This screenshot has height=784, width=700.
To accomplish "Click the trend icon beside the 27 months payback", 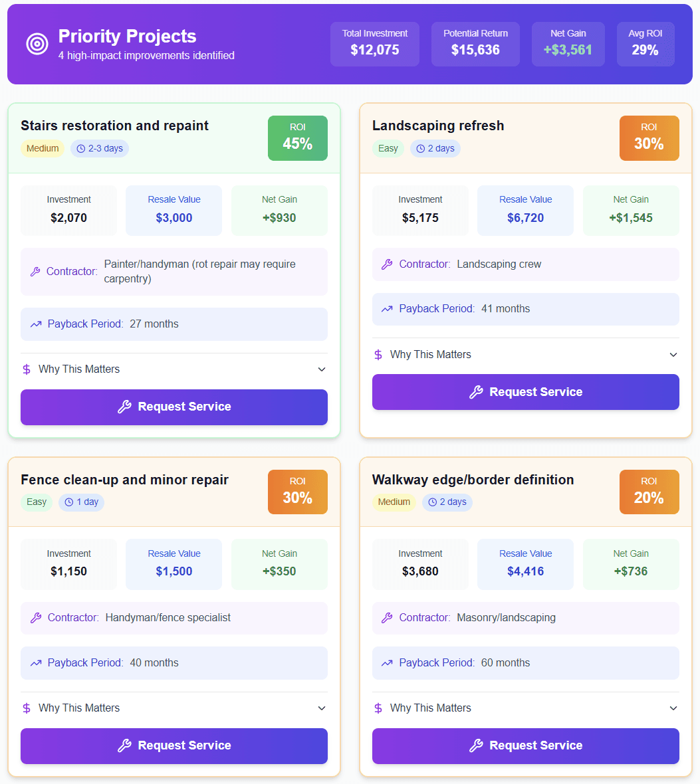I will pyautogui.click(x=36, y=324).
